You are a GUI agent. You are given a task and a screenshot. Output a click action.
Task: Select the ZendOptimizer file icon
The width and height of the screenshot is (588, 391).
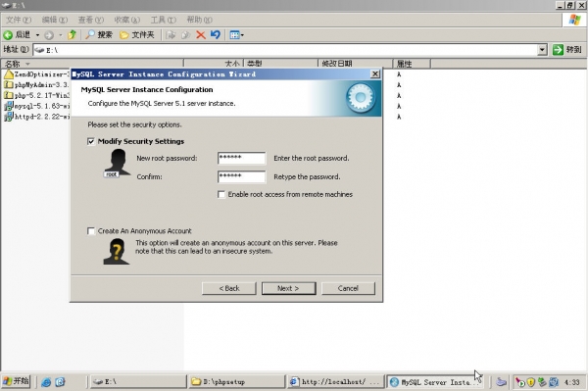coord(9,74)
